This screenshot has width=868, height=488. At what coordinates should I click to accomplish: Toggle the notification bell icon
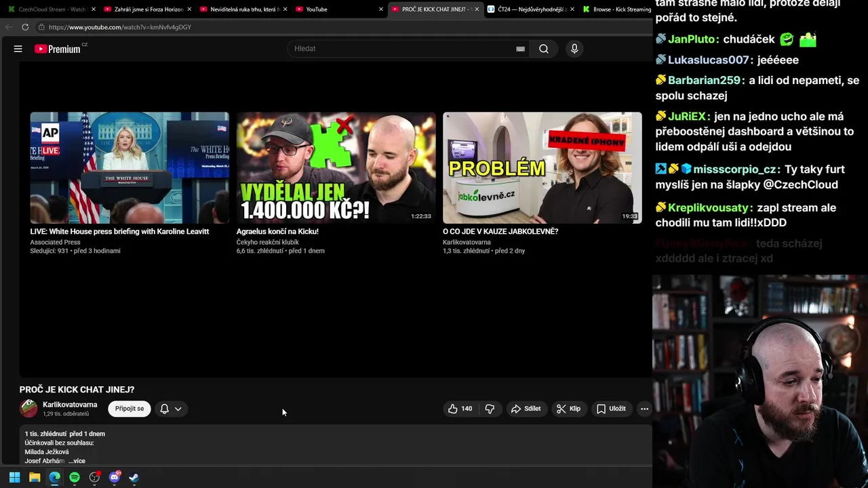[164, 409]
